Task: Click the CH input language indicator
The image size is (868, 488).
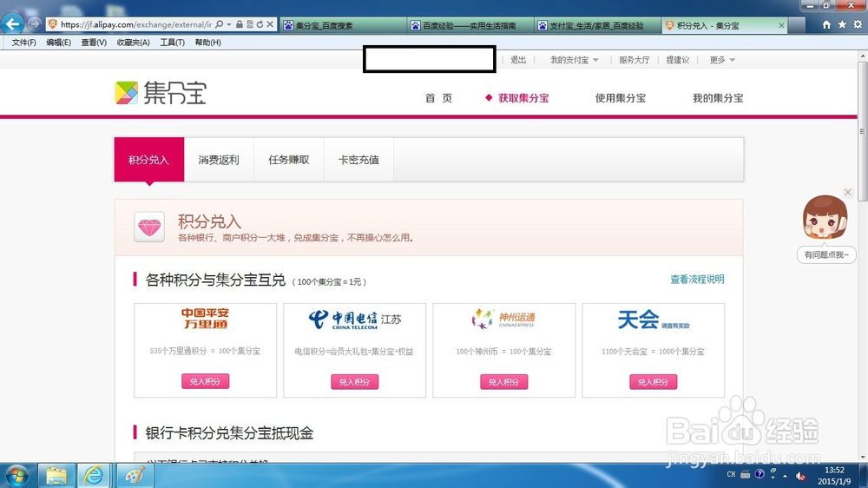Action: pyautogui.click(x=731, y=475)
